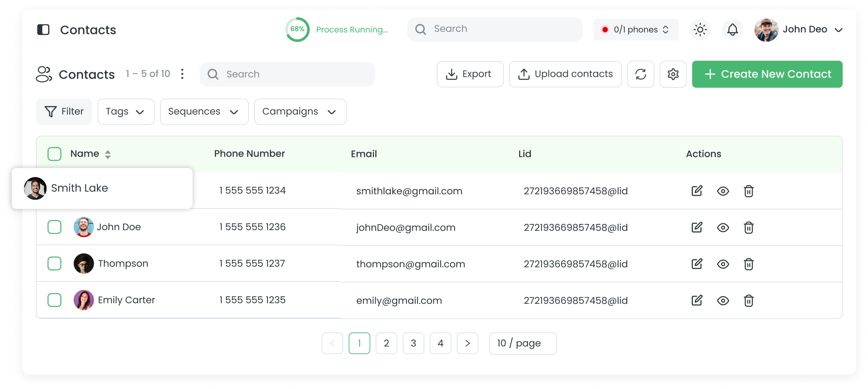Click Create New Contact
The image size is (868, 389).
767,74
